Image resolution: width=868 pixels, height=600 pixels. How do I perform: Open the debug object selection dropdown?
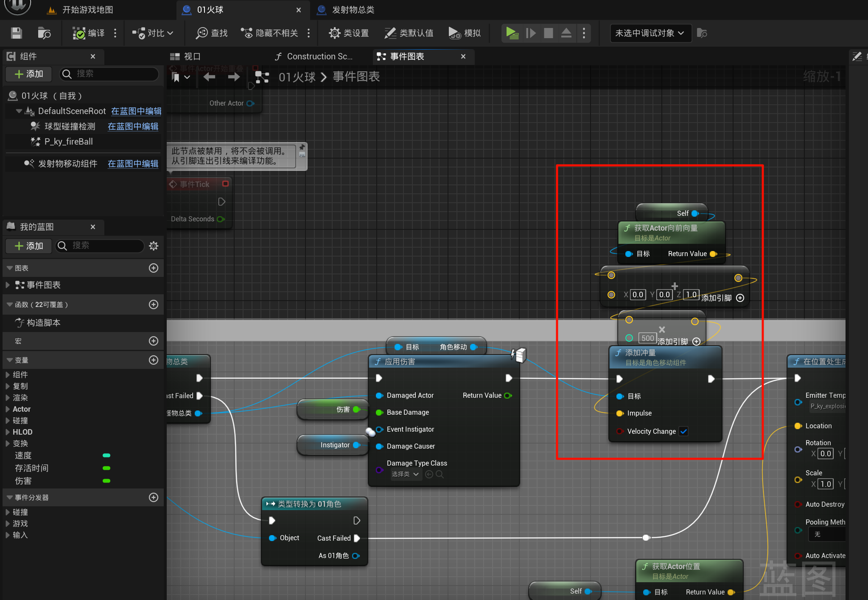coord(650,33)
